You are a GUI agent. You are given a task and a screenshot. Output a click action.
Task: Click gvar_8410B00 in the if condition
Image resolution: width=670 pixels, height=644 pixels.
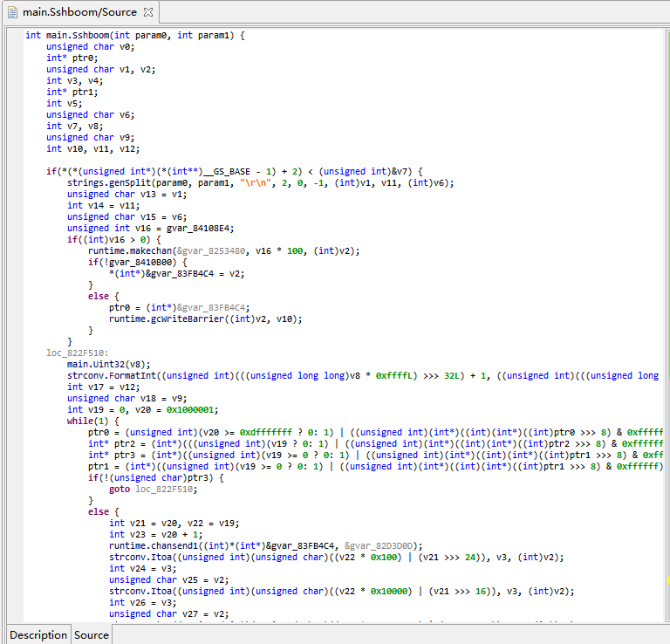tap(141, 262)
